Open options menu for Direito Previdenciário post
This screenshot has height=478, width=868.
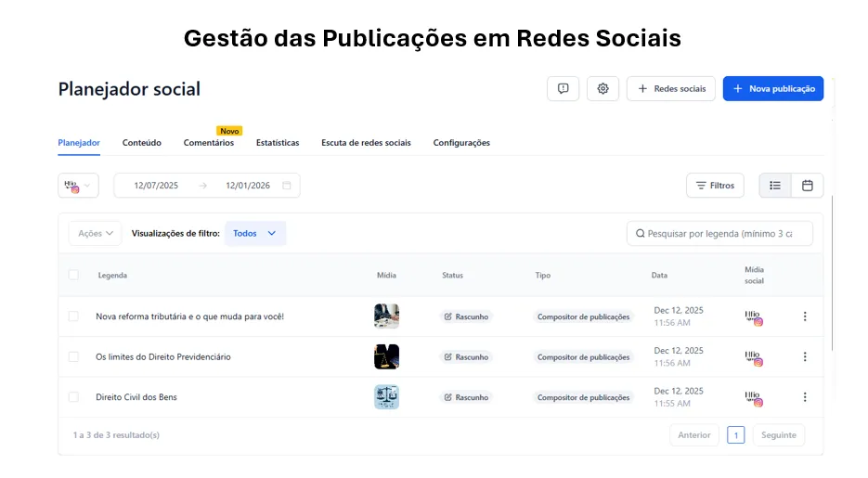click(805, 357)
